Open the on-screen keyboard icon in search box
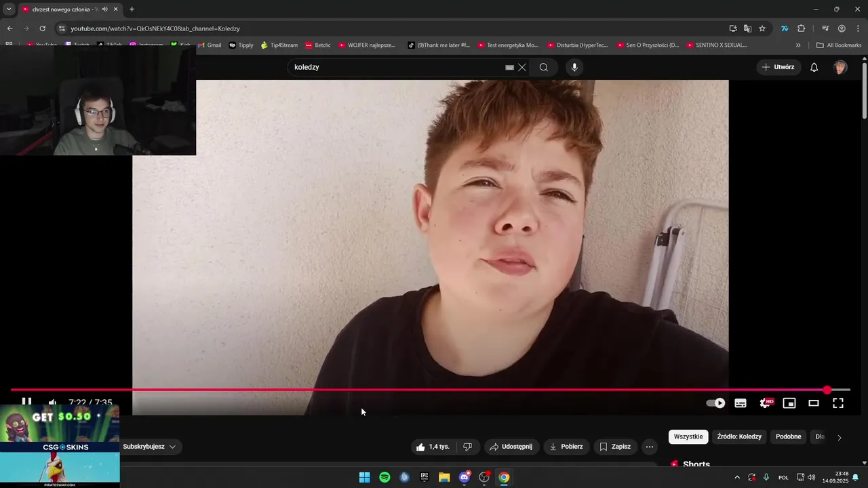The height and width of the screenshot is (488, 868). 509,67
